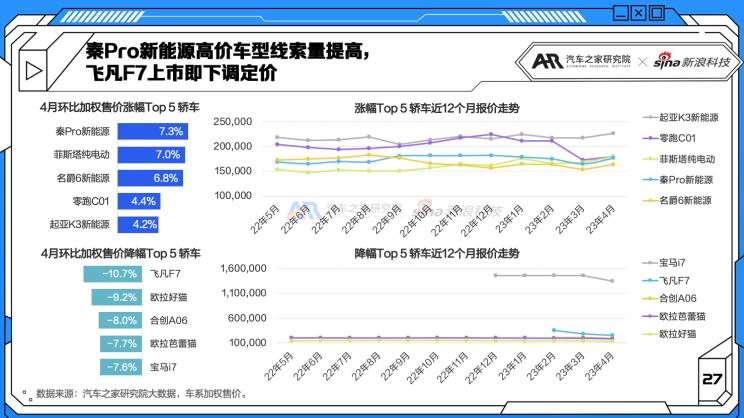Screen dimensions: 744x418
Task: Select the 欧拉好猫 -9.2% bar
Action: point(117,297)
